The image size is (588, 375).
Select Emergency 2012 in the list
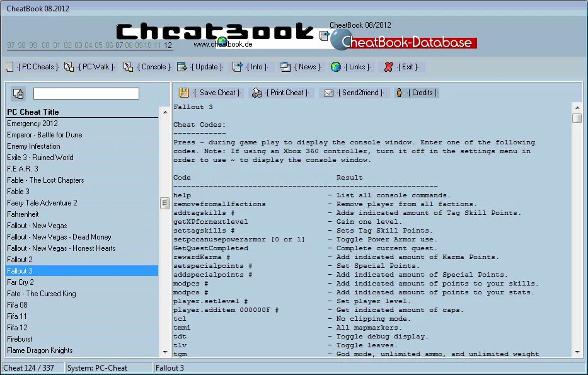[x=82, y=124]
